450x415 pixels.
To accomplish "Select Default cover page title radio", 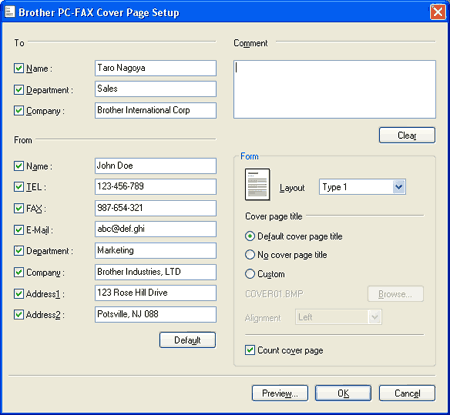I will 250,236.
